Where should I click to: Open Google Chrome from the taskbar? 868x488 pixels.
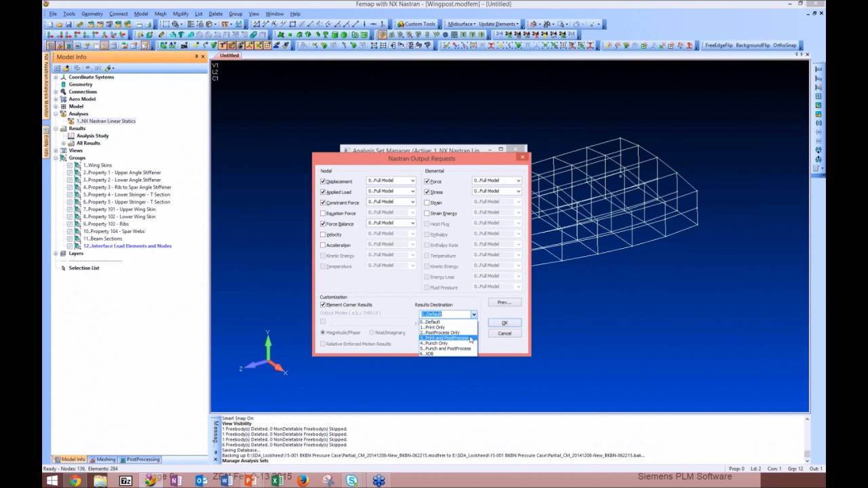(75, 481)
